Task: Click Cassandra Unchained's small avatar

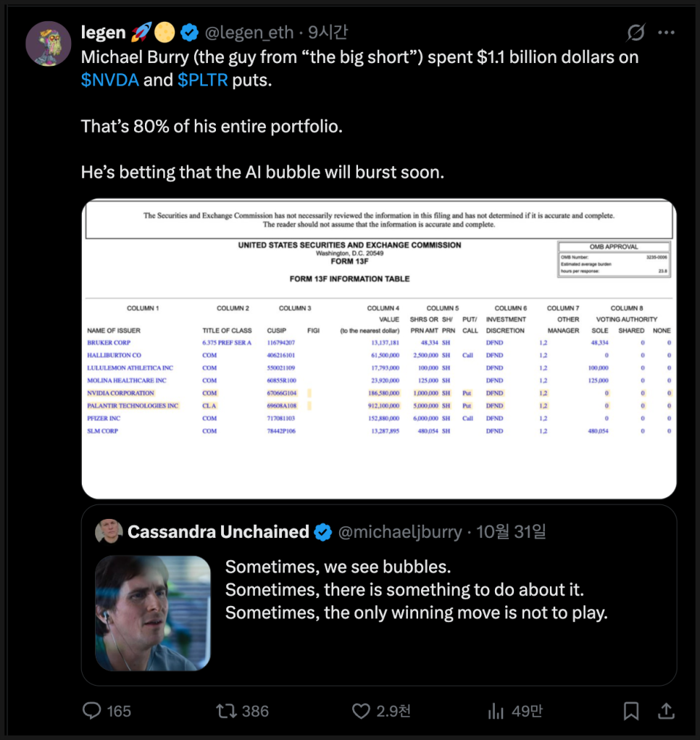Action: (109, 532)
